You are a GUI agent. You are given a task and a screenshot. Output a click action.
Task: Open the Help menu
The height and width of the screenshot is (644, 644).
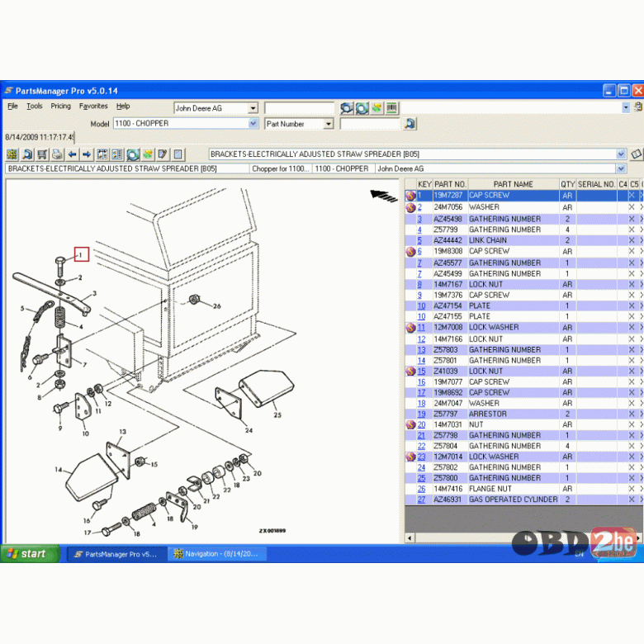coord(123,106)
